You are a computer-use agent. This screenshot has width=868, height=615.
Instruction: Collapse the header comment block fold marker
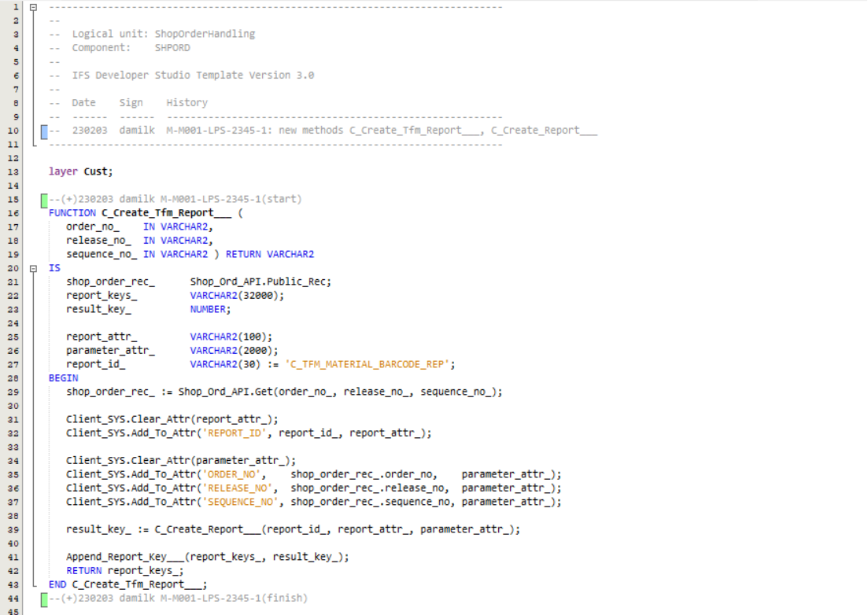(33, 7)
